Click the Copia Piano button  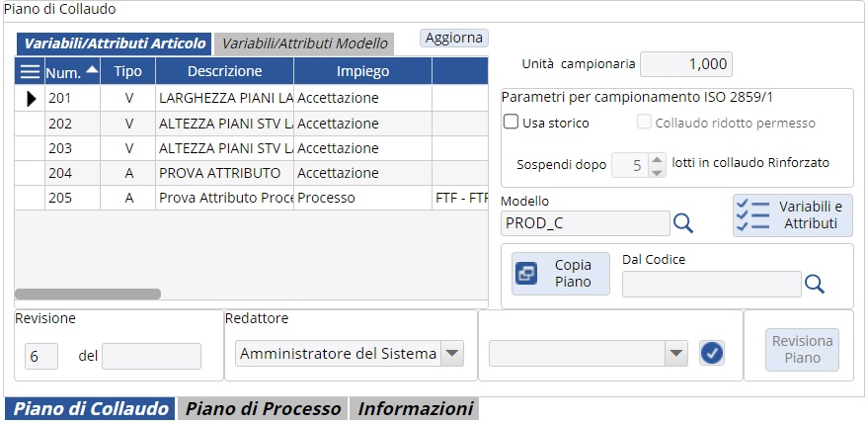click(561, 274)
